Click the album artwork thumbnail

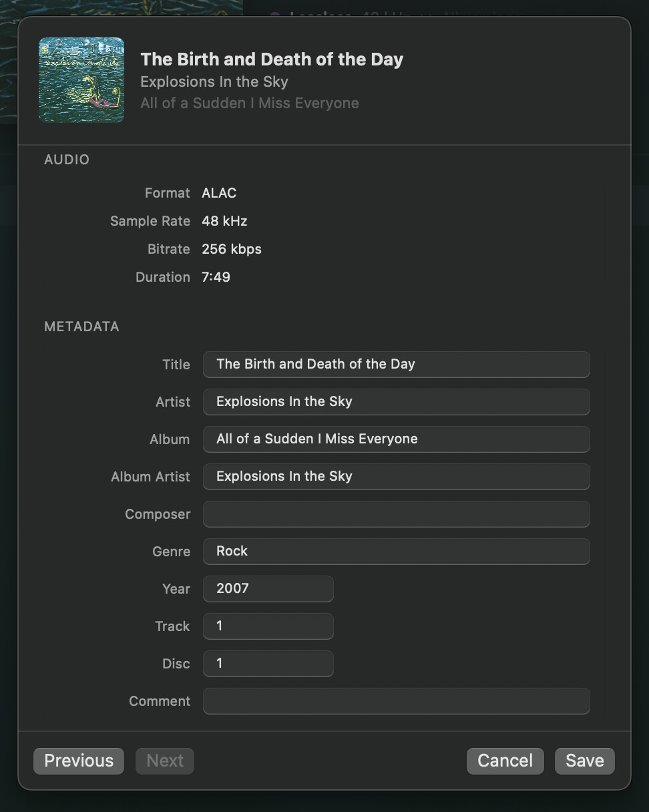tap(81, 80)
